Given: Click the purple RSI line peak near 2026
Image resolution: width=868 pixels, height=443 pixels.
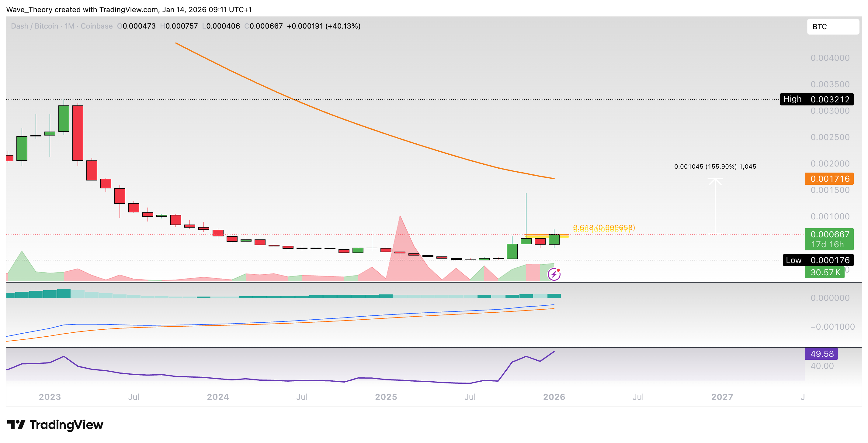Looking at the screenshot, I should point(554,352).
